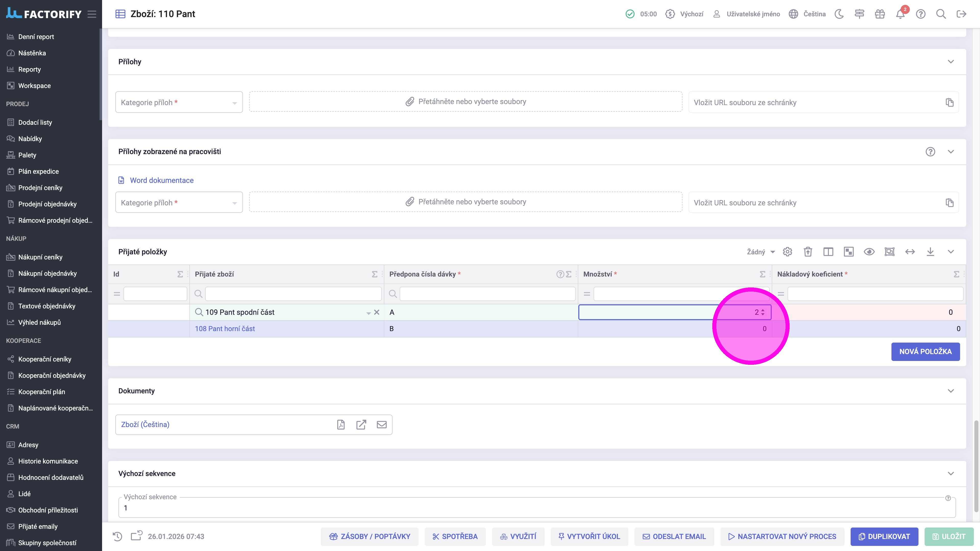The width and height of the screenshot is (980, 551).
Task: Click the logout icon in header
Action: click(961, 14)
